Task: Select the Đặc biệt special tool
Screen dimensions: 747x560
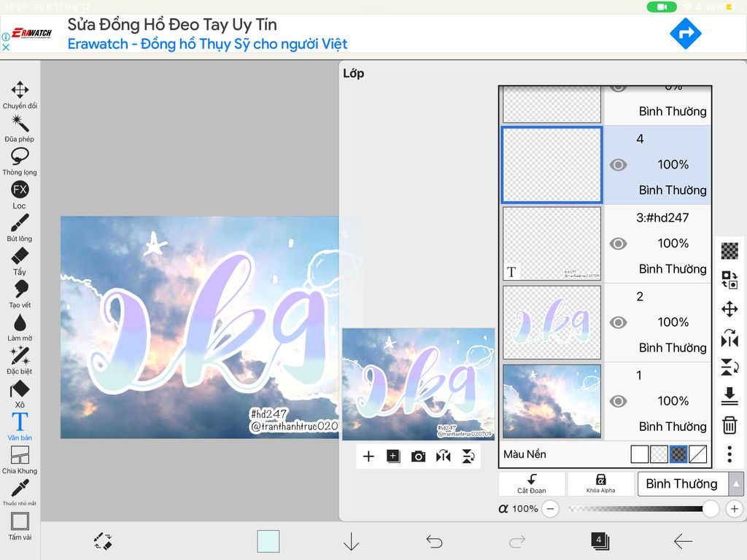Action: click(20, 361)
